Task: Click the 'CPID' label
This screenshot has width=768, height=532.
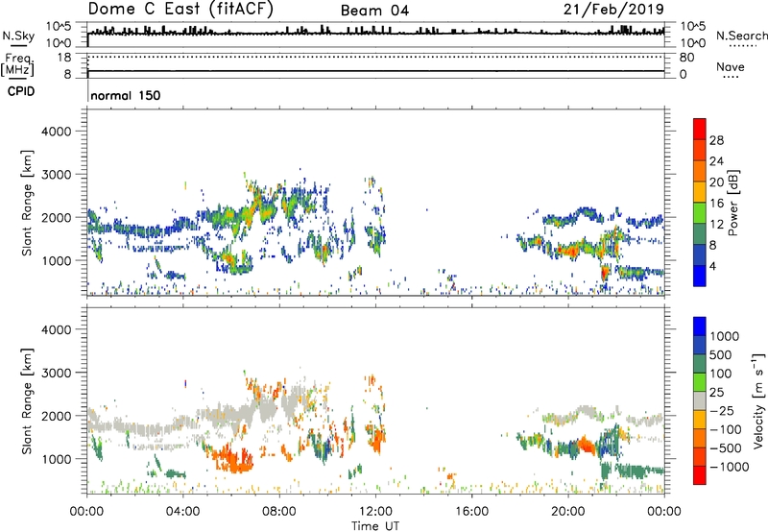Action: pos(21,91)
